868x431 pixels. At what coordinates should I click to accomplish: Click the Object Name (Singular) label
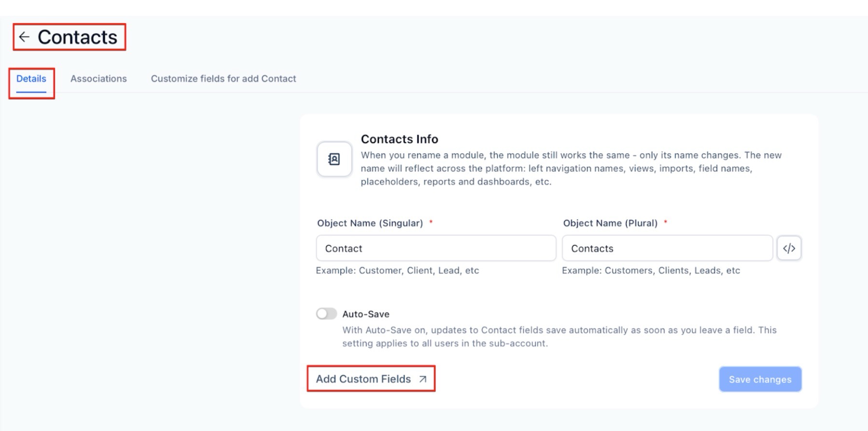(370, 223)
